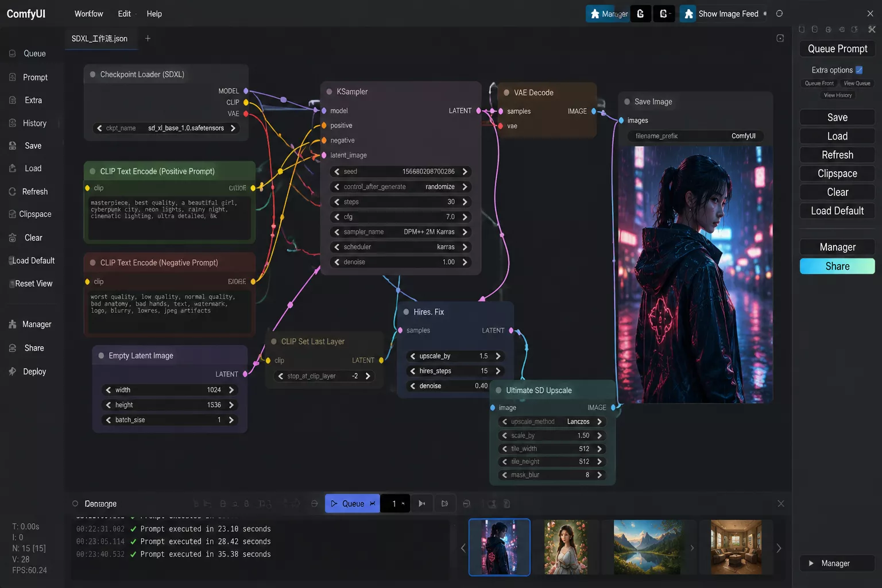Click Load Default in the left sidebar

(32, 261)
